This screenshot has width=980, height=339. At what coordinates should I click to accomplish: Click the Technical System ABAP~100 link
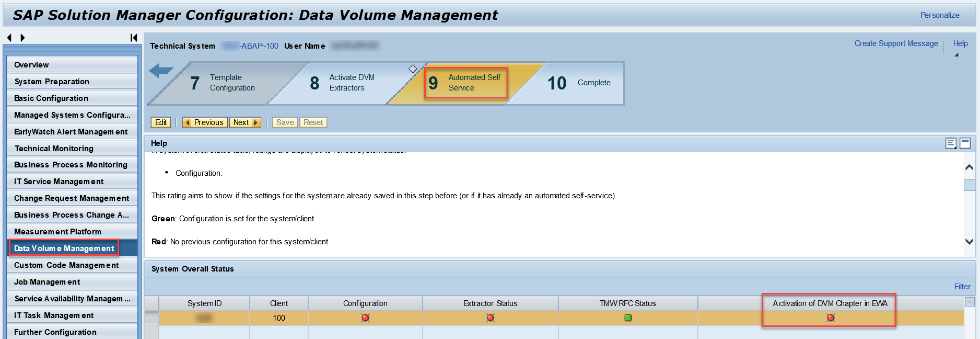tap(250, 46)
